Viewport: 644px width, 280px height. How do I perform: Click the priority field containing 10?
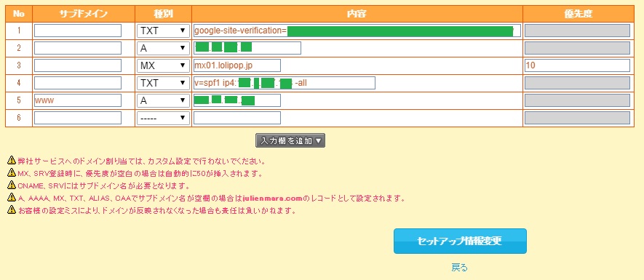577,65
